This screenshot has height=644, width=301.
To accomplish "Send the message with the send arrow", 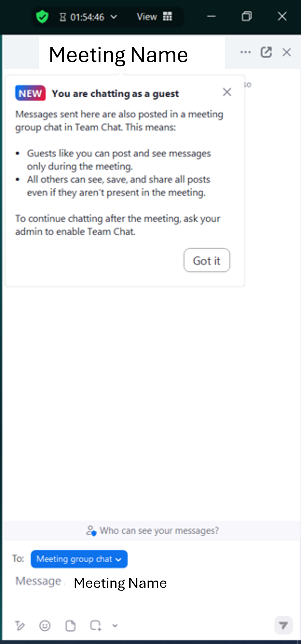I will 283,625.
